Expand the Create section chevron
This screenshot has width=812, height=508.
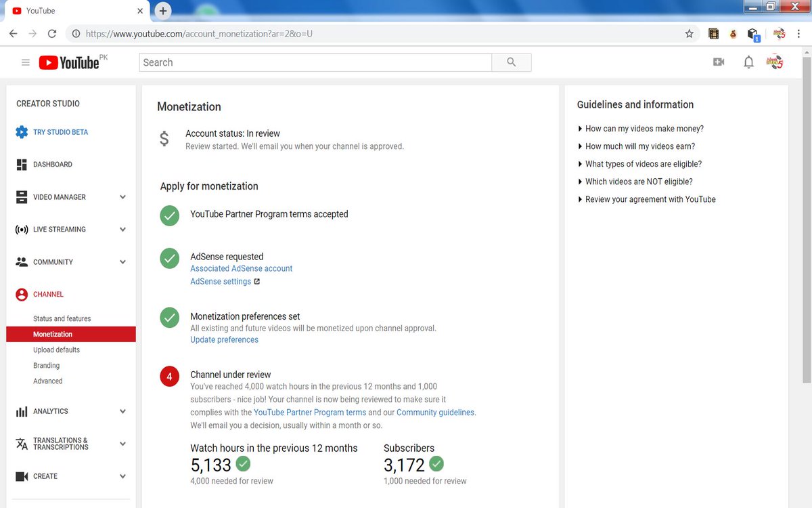click(122, 476)
